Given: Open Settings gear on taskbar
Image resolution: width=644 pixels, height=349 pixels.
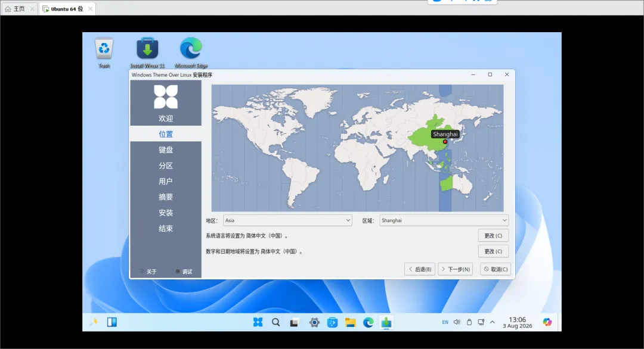Looking at the screenshot, I should click(314, 322).
